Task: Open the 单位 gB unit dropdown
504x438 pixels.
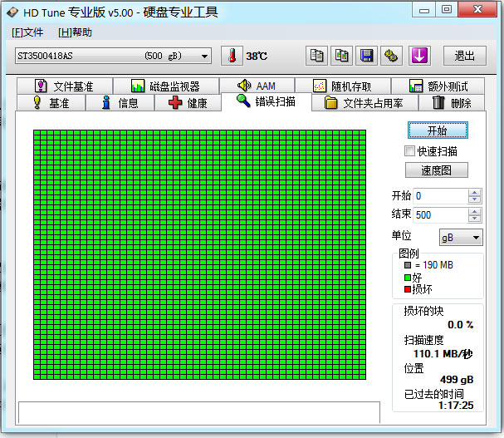Action: [x=461, y=238]
